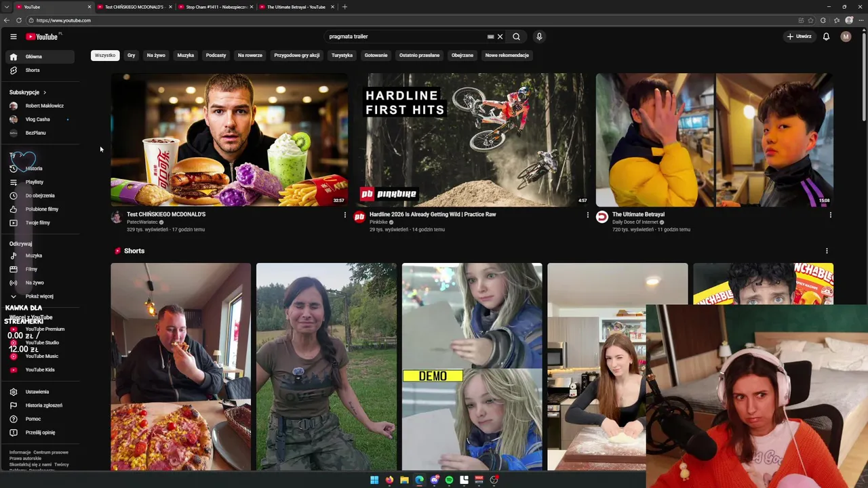Image resolution: width=868 pixels, height=488 pixels.
Task: Switch to the Stop Cham #1411 browser tab
Action: click(x=216, y=7)
